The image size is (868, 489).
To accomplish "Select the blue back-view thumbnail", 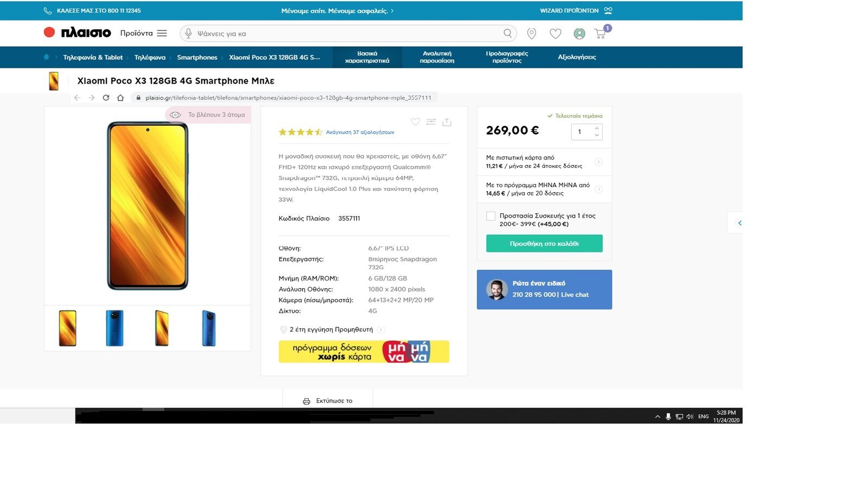I will pos(114,328).
